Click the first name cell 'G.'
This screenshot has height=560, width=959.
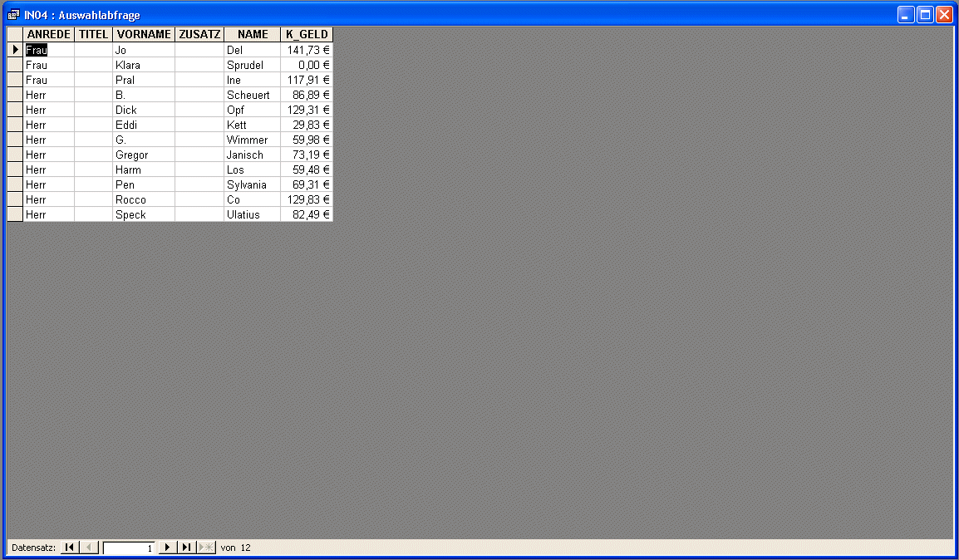point(144,140)
